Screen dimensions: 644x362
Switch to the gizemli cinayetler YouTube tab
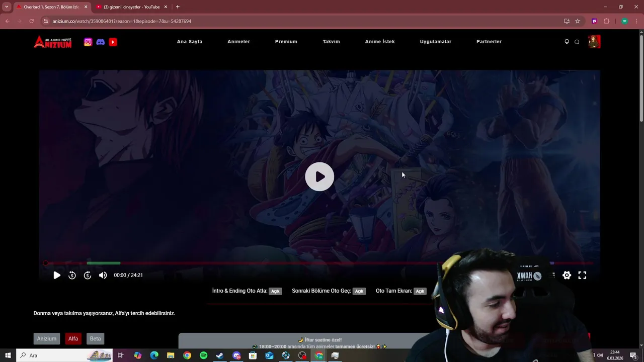[x=132, y=7]
